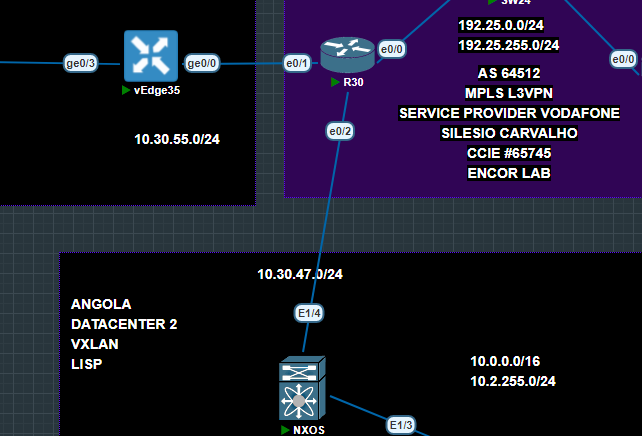Screen dimensions: 642x436
Task: Select the vEdge35 router node icon
Action: click(x=151, y=56)
